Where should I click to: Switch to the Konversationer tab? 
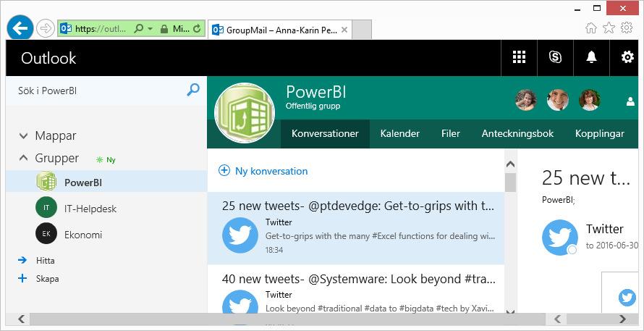pos(325,134)
